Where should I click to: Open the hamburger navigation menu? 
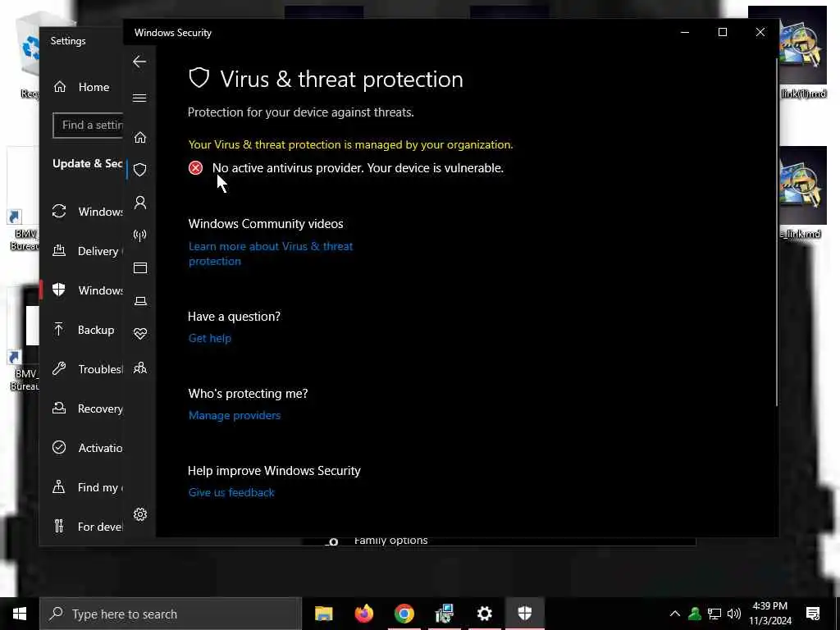139,98
